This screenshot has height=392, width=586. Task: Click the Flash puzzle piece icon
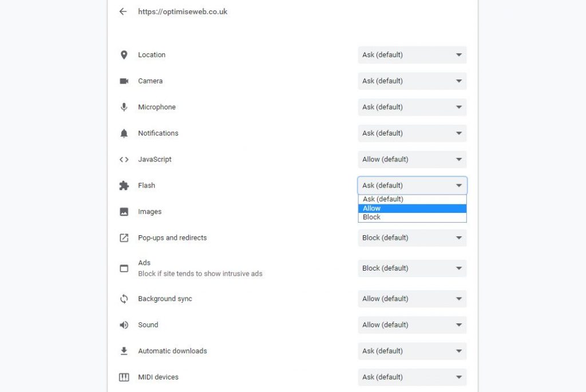(x=124, y=186)
